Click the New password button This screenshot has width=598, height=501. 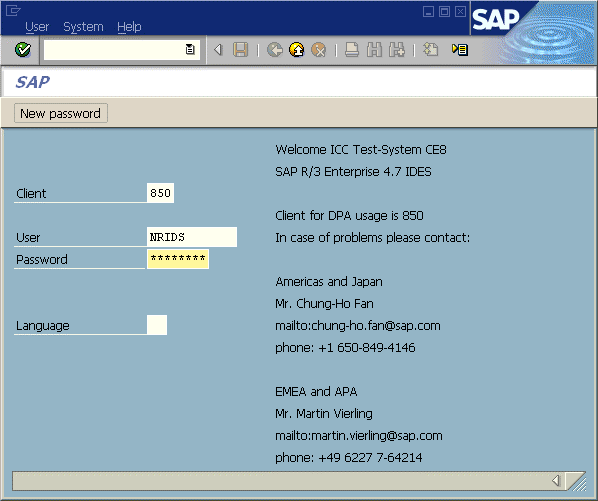click(x=61, y=113)
